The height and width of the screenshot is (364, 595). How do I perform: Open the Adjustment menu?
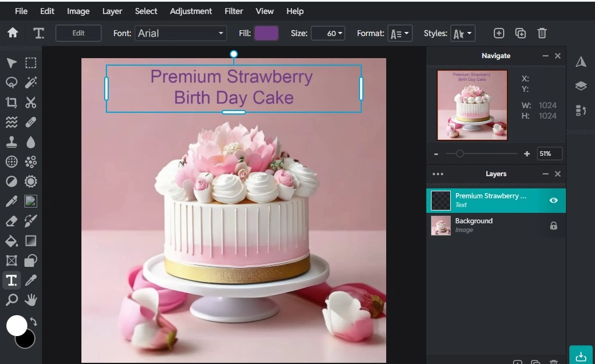(191, 11)
